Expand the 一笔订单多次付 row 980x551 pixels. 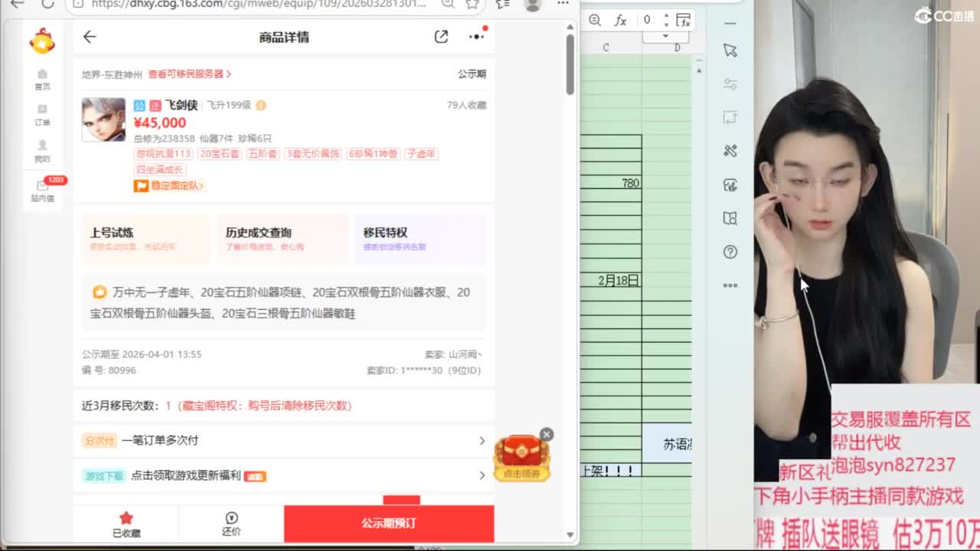tap(284, 440)
